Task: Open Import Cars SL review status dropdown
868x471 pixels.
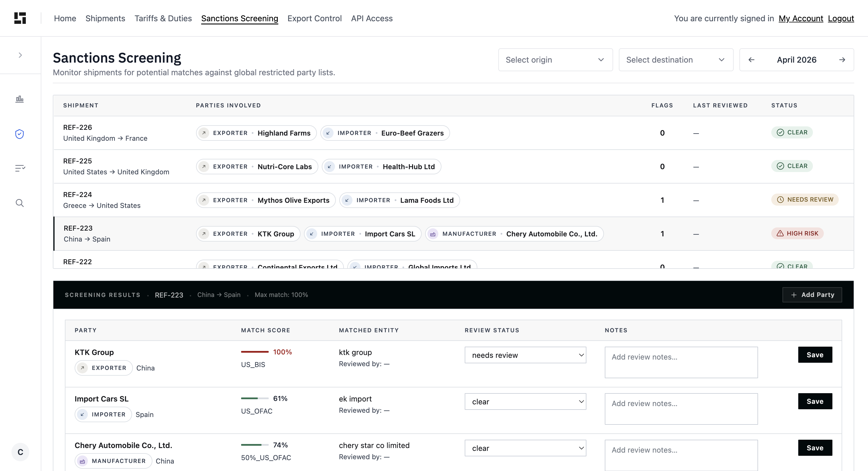Action: pos(525,401)
